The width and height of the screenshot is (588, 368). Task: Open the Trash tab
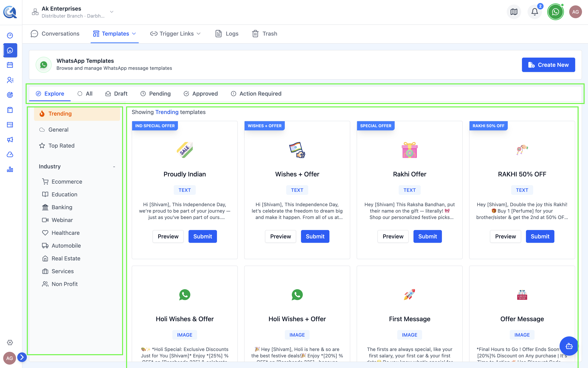[265, 34]
